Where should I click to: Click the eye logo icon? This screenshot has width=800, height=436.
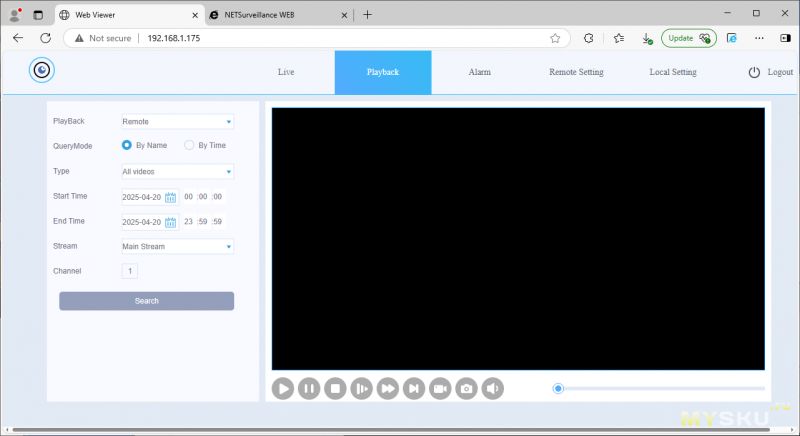coord(42,70)
